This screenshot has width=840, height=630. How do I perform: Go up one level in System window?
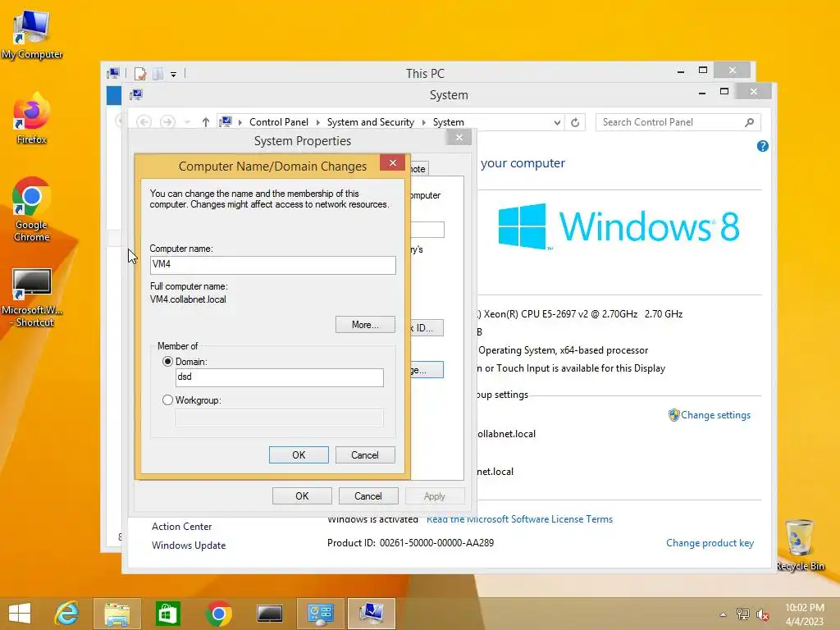click(x=206, y=122)
